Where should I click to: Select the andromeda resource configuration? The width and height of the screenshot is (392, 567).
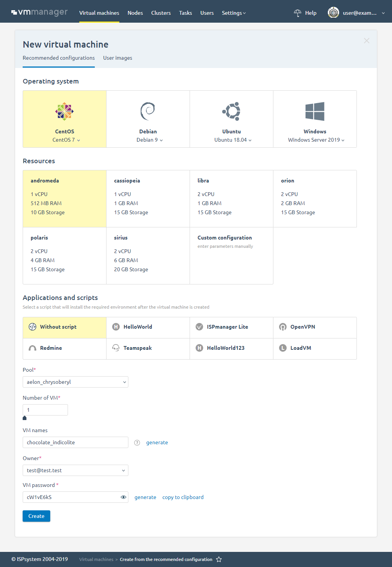65,199
